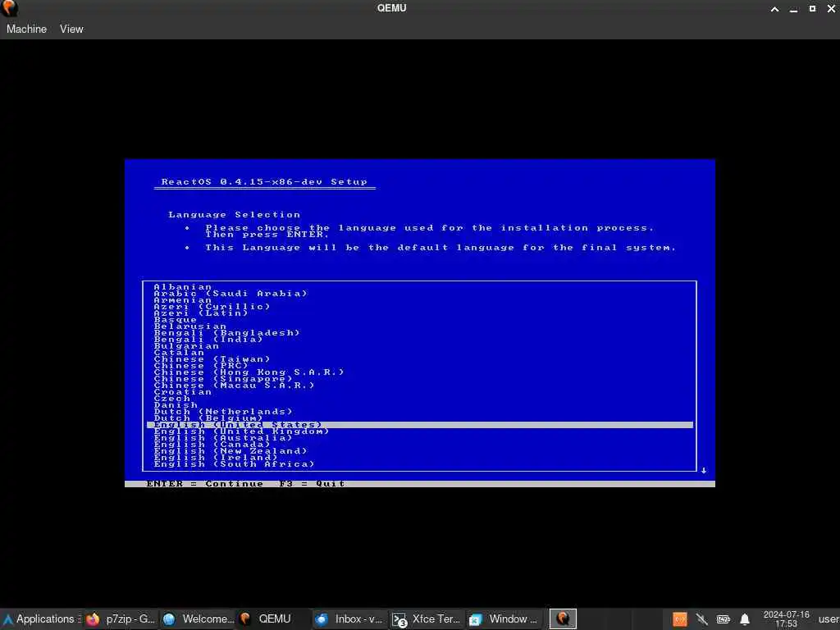Select English (United Kingdom) language

pyautogui.click(x=241, y=431)
